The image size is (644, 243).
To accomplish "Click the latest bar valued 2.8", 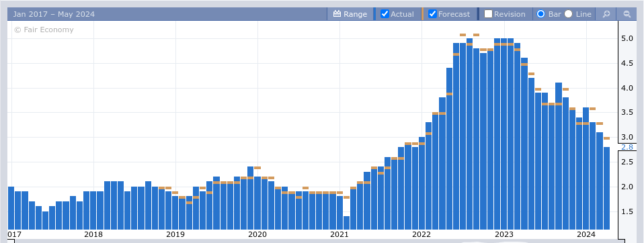I will [x=606, y=188].
